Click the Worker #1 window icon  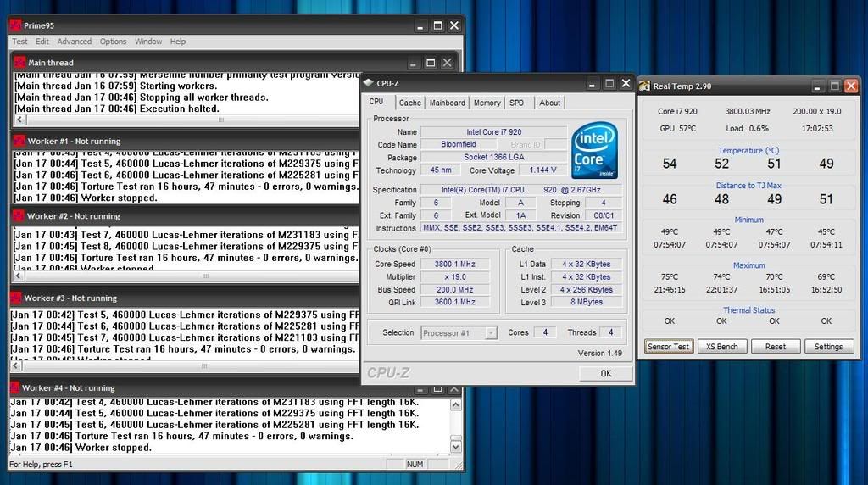tap(19, 142)
